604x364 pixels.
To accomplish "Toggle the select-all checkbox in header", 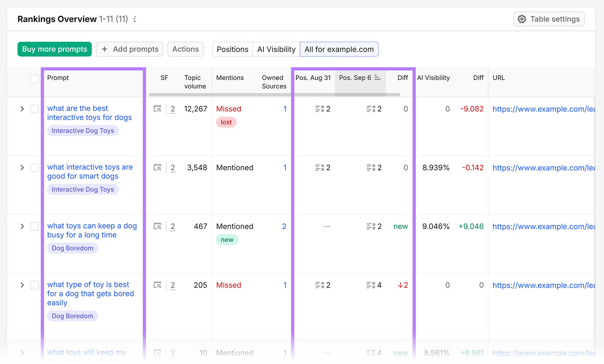I will click(34, 79).
